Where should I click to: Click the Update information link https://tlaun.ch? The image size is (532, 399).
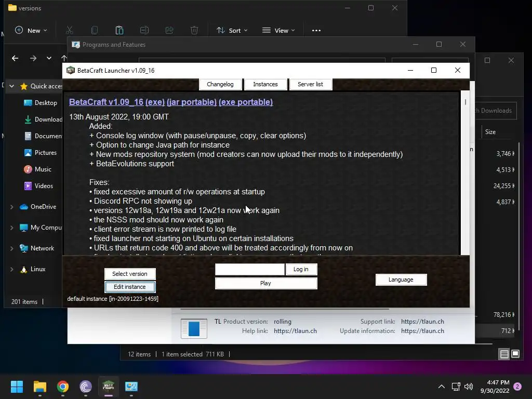pyautogui.click(x=422, y=331)
